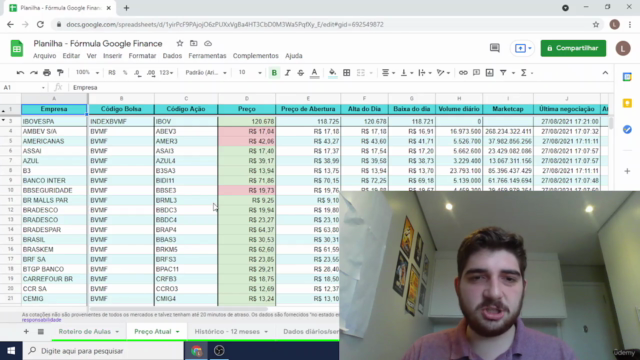Image resolution: width=640 pixels, height=360 pixels.
Task: Open the fill color picker
Action: (332, 73)
